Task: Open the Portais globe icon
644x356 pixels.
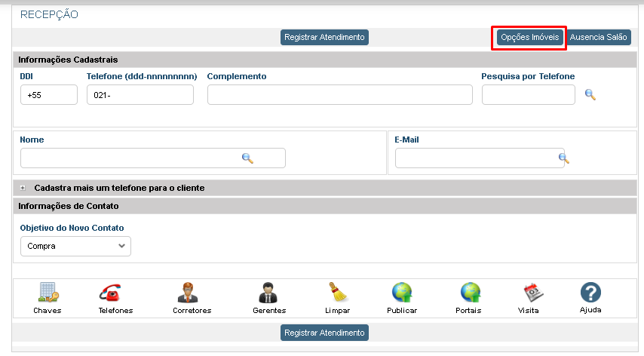Action: pos(471,293)
